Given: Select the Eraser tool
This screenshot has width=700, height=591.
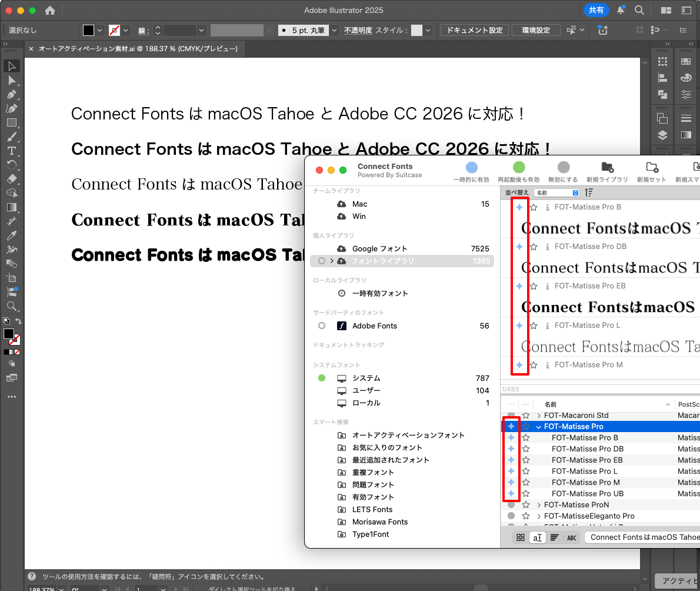Looking at the screenshot, I should 12,179.
